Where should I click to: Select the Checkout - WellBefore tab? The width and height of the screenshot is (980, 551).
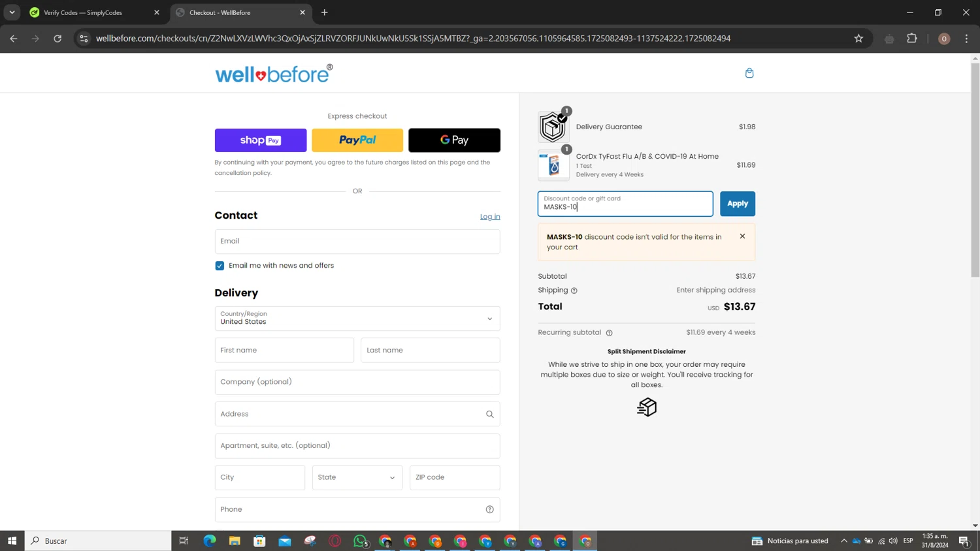point(240,12)
